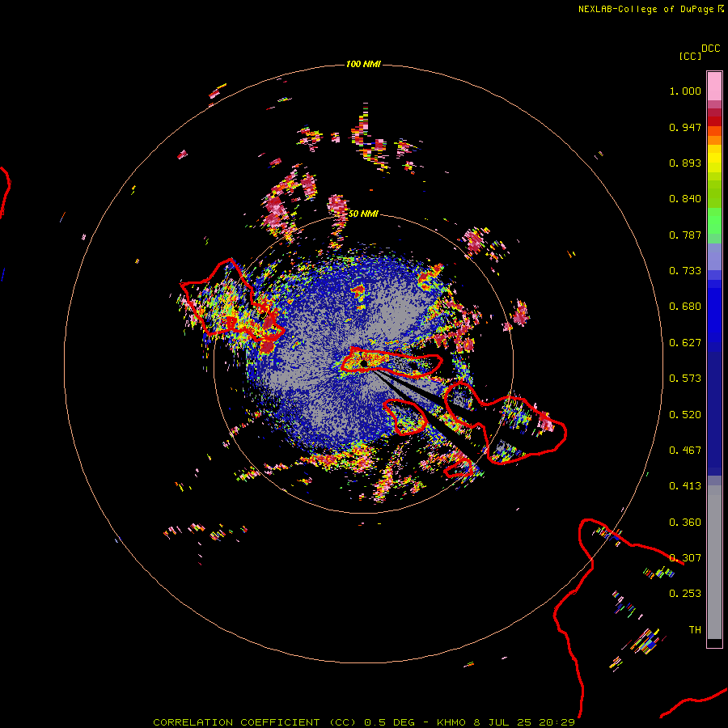This screenshot has width=728, height=728.
Task: Click the black radar site dot at center
Action: point(363,363)
